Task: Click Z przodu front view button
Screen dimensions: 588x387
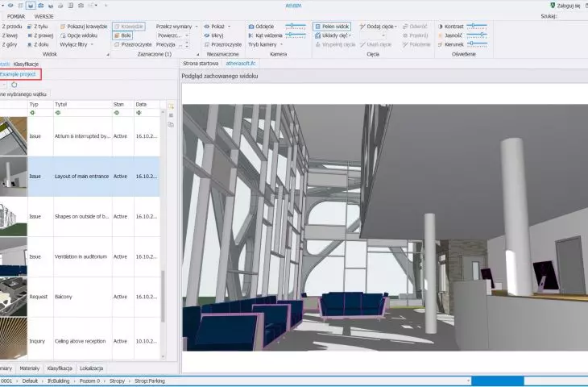Action: 11,27
